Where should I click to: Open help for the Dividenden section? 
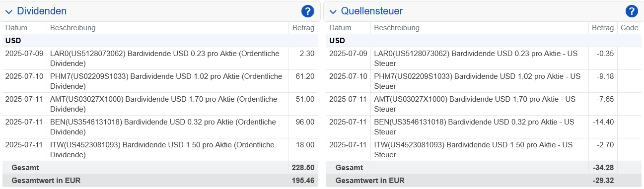(x=307, y=11)
